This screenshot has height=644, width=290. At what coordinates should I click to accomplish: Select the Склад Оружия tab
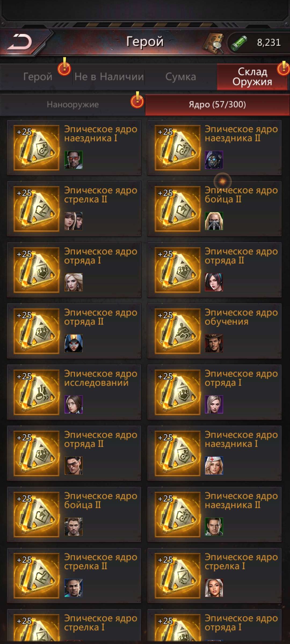[252, 77]
